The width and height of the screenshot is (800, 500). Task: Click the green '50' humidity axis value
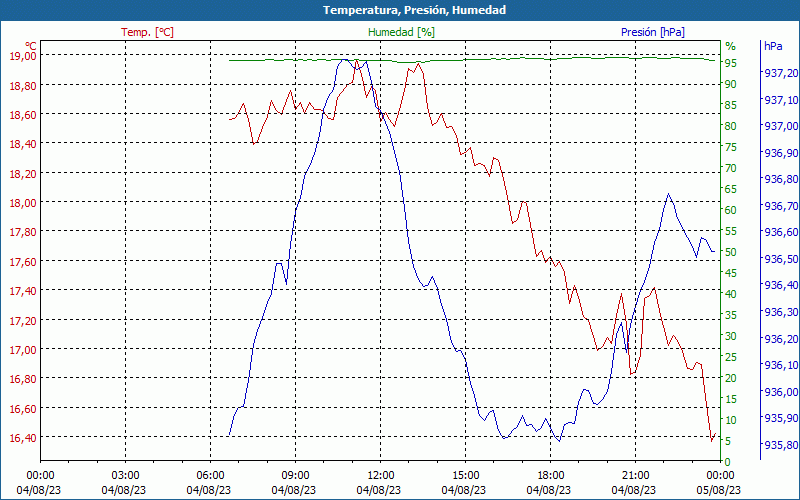[x=731, y=252]
